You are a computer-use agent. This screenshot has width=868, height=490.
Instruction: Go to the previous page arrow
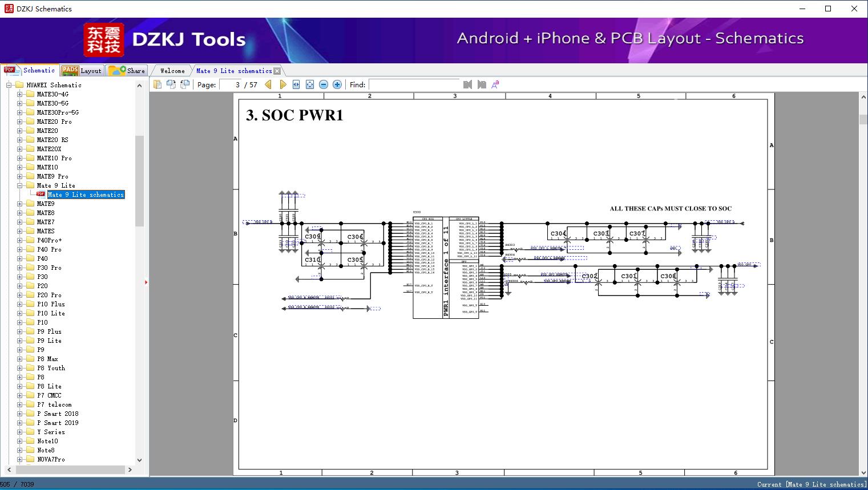[268, 84]
